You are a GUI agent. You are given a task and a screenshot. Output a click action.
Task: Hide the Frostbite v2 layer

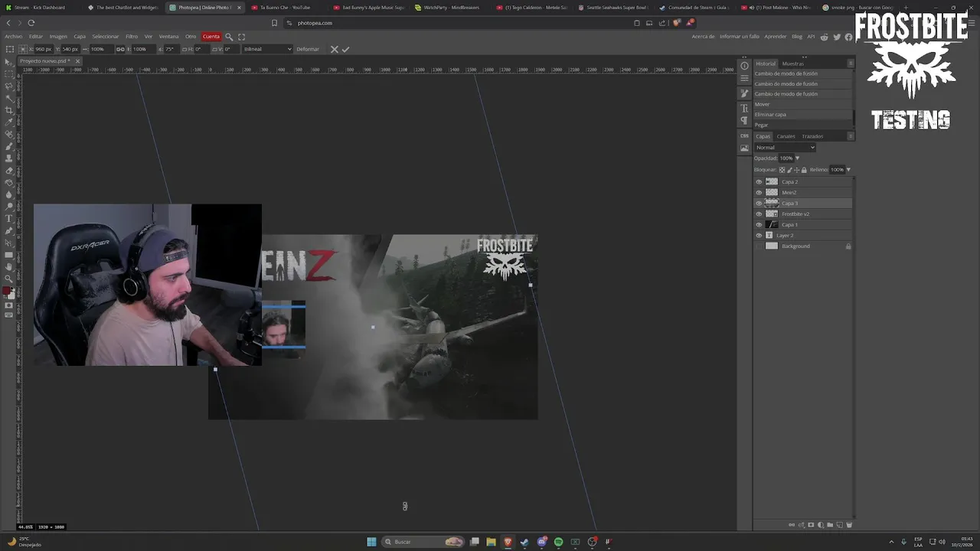[x=759, y=214]
